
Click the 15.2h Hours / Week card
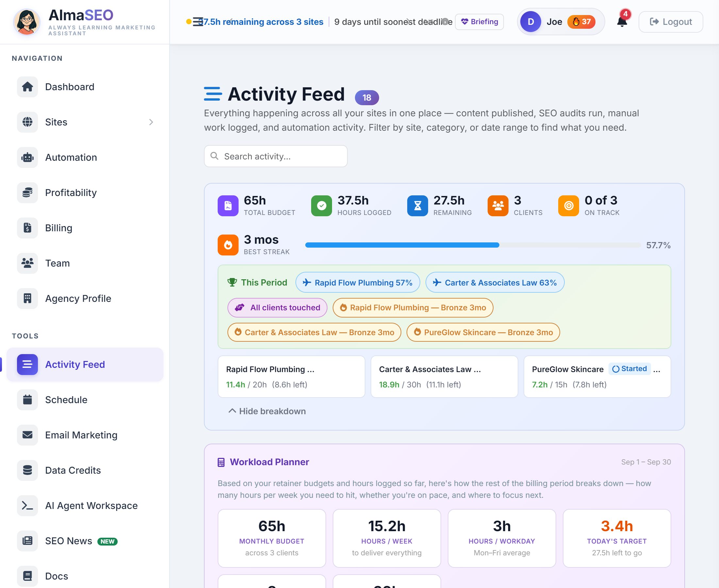point(387,538)
